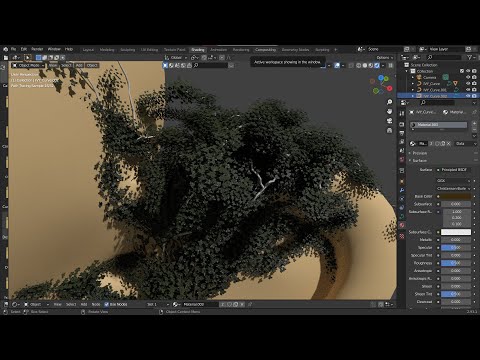
Task: Toggle camera view icon in viewport
Action: (389, 121)
